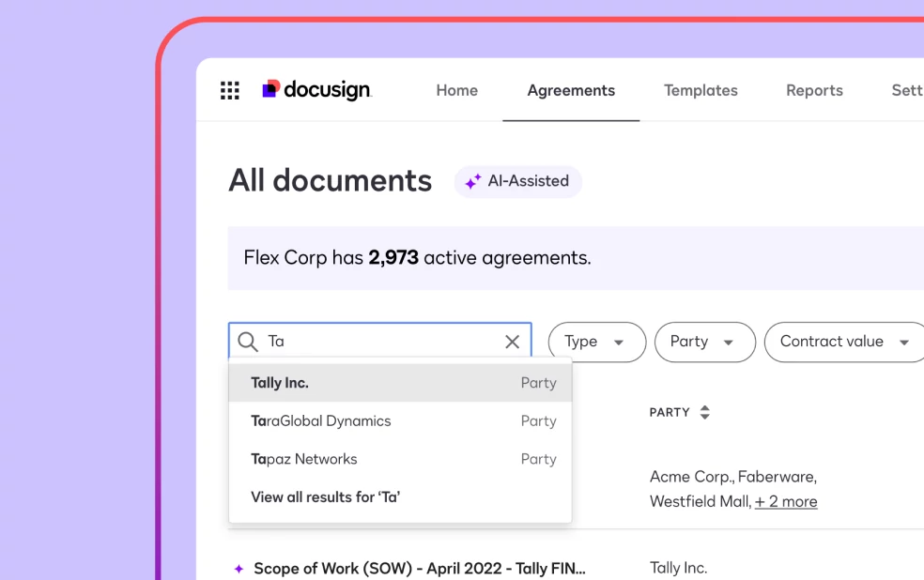Go to the Home tab

(456, 90)
